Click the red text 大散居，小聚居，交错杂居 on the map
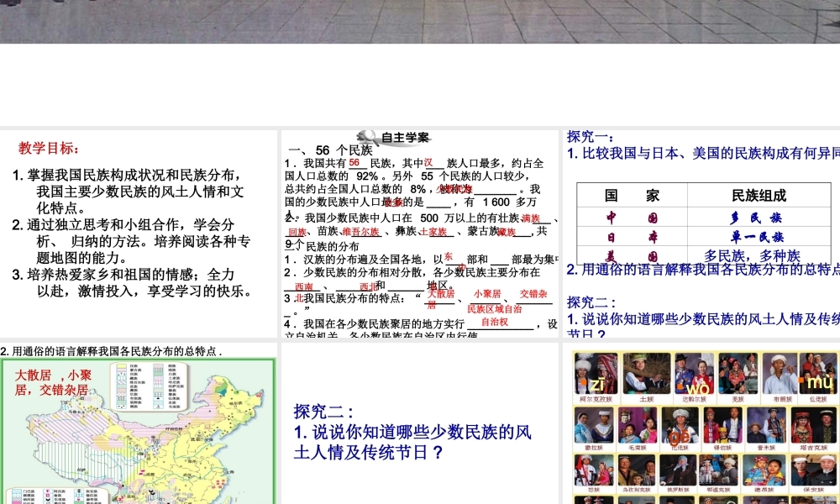The height and width of the screenshot is (504, 840). pyautogui.click(x=53, y=382)
